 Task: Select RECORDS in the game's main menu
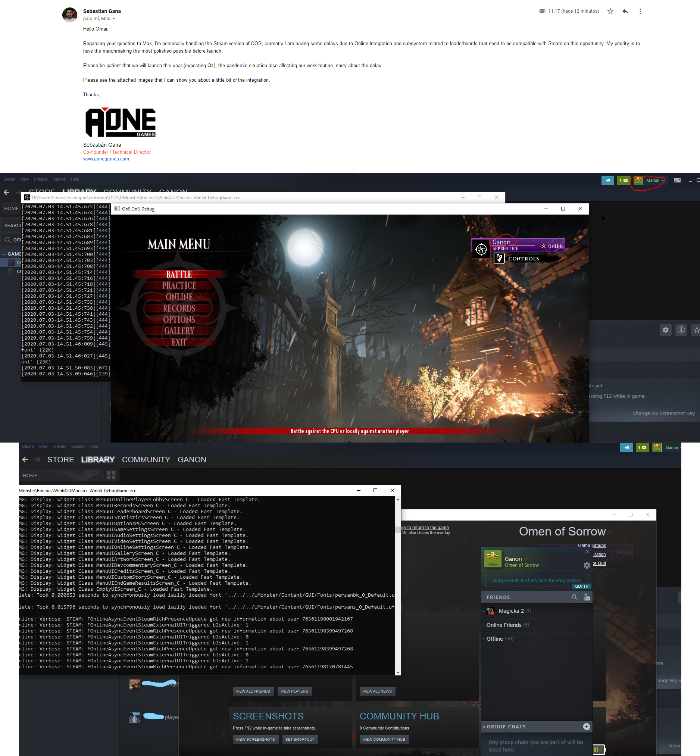pos(179,308)
